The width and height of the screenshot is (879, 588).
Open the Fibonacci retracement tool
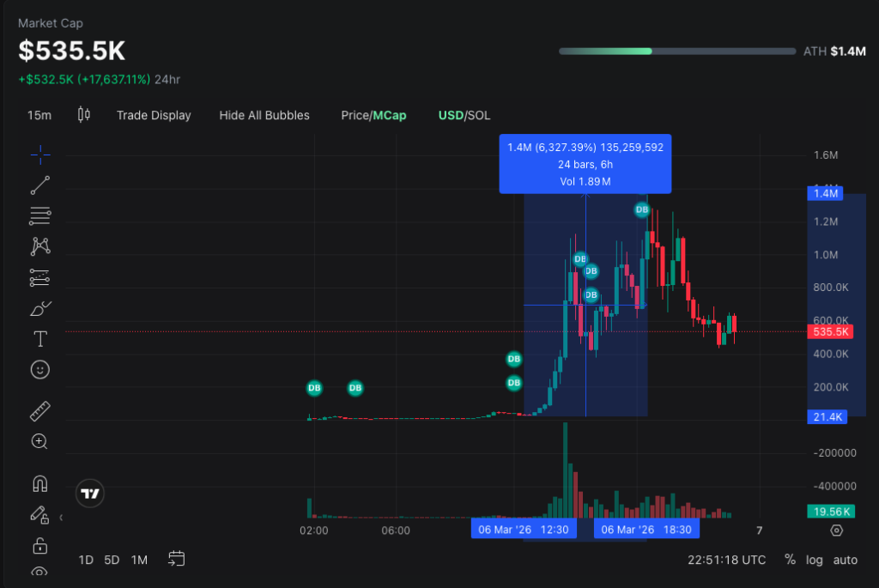pyautogui.click(x=39, y=215)
